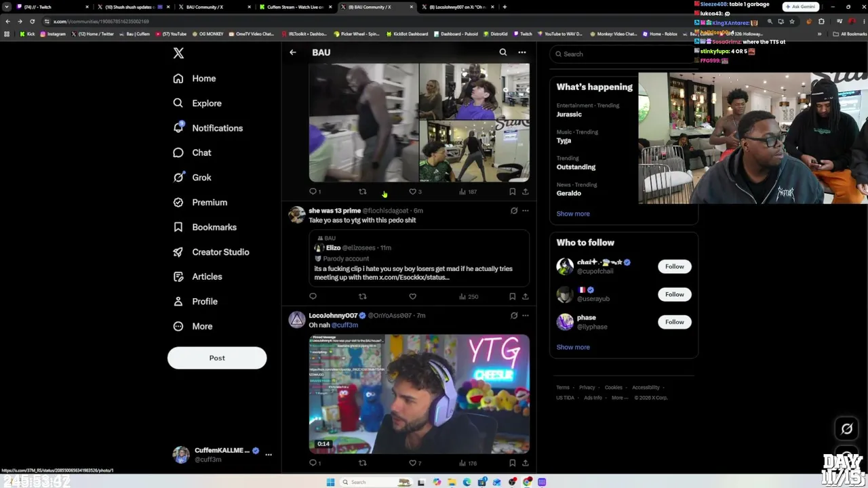Reply to the flochisdagoat post
This screenshot has height=488, width=868.
click(313, 296)
